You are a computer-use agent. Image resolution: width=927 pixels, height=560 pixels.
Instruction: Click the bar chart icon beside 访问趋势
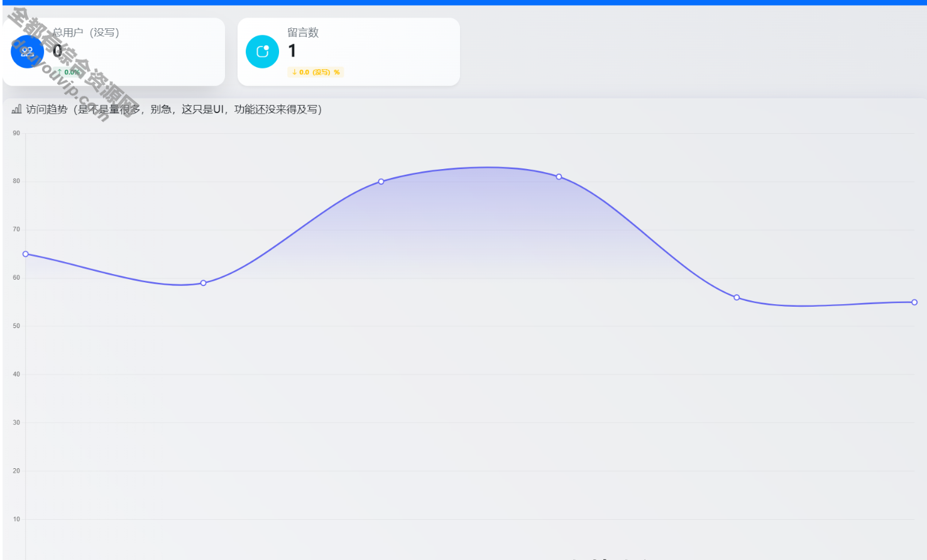click(16, 109)
